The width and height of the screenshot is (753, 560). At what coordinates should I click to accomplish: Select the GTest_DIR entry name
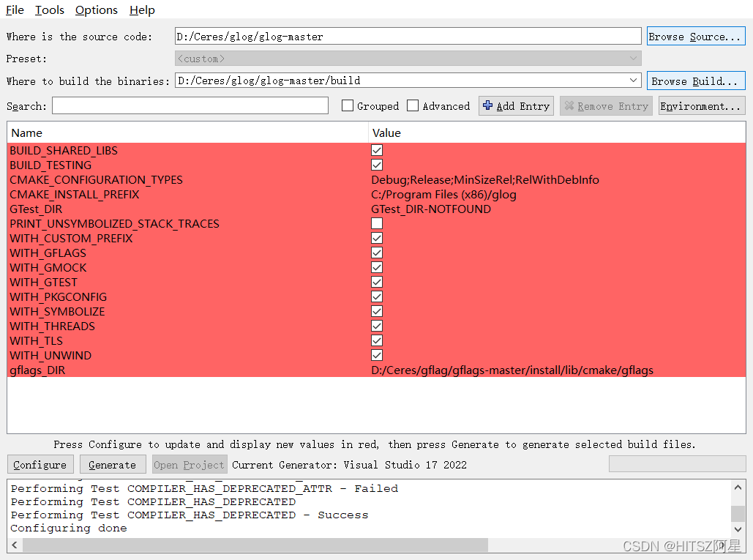[36, 209]
